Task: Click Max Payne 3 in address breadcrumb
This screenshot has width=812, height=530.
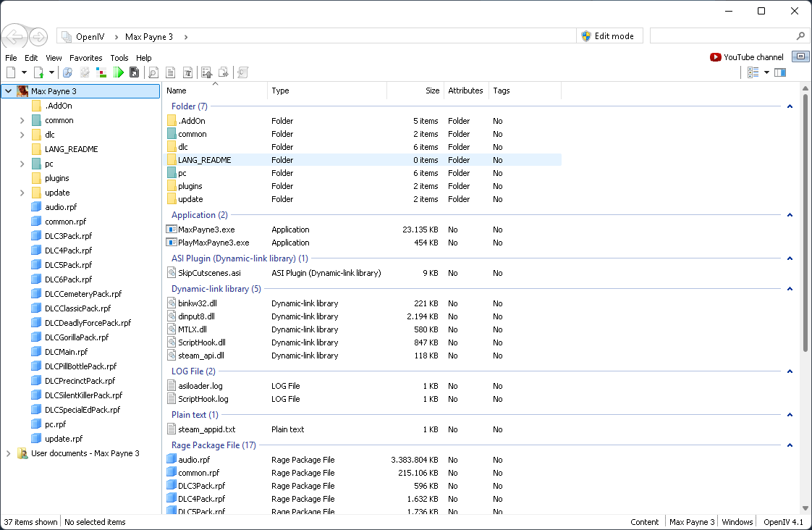Action: point(149,37)
